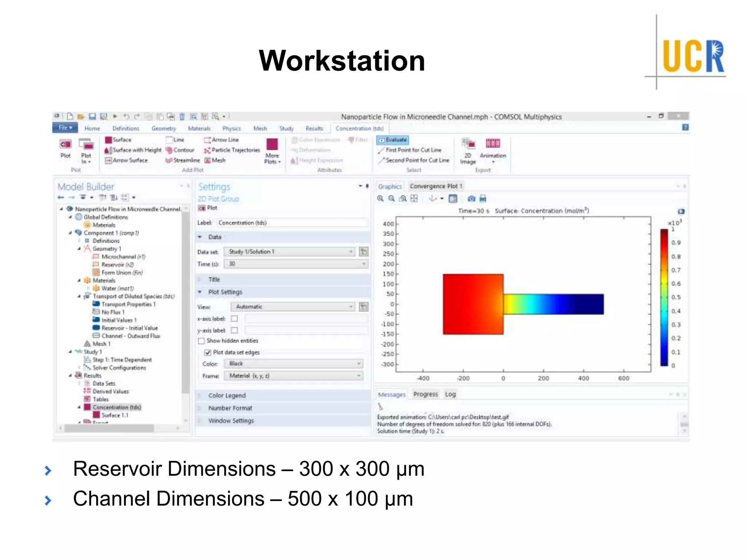
Task: Open the Results ribbon tab
Action: point(314,128)
